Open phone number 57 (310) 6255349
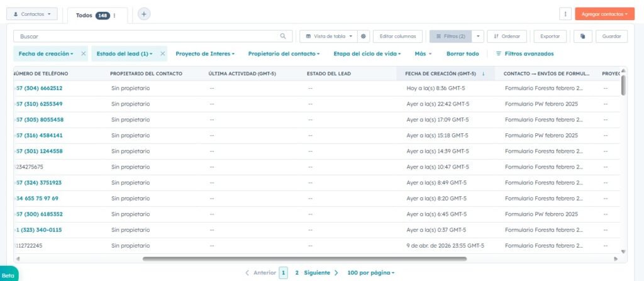644x281 pixels. coord(39,104)
